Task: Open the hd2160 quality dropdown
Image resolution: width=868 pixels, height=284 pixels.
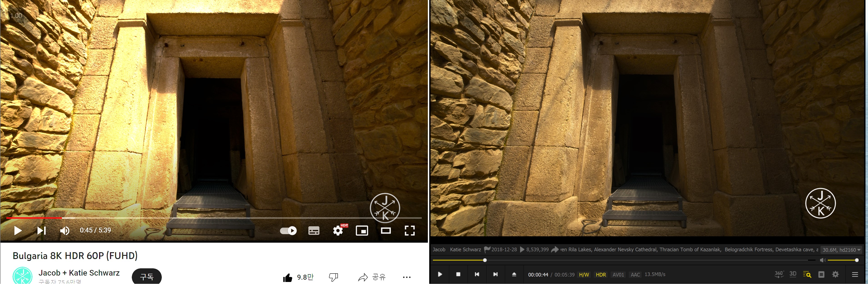Action: (841, 250)
